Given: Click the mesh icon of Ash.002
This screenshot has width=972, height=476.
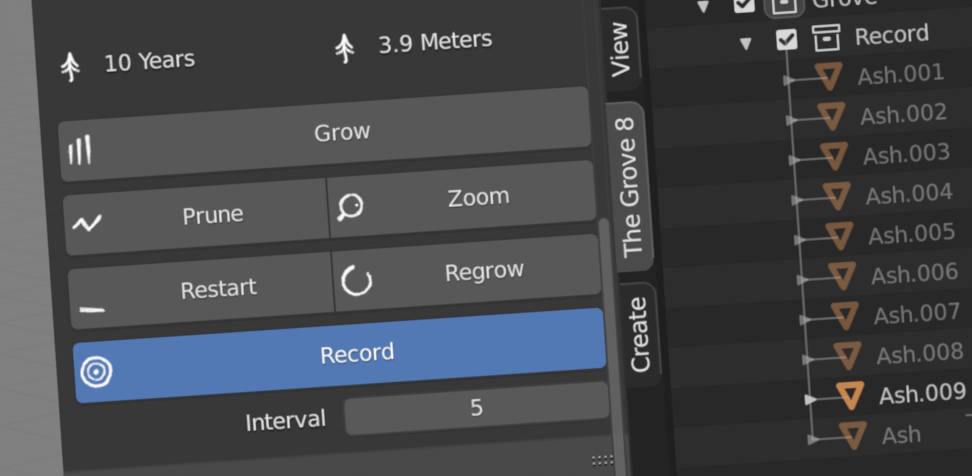Looking at the screenshot, I should (x=831, y=117).
